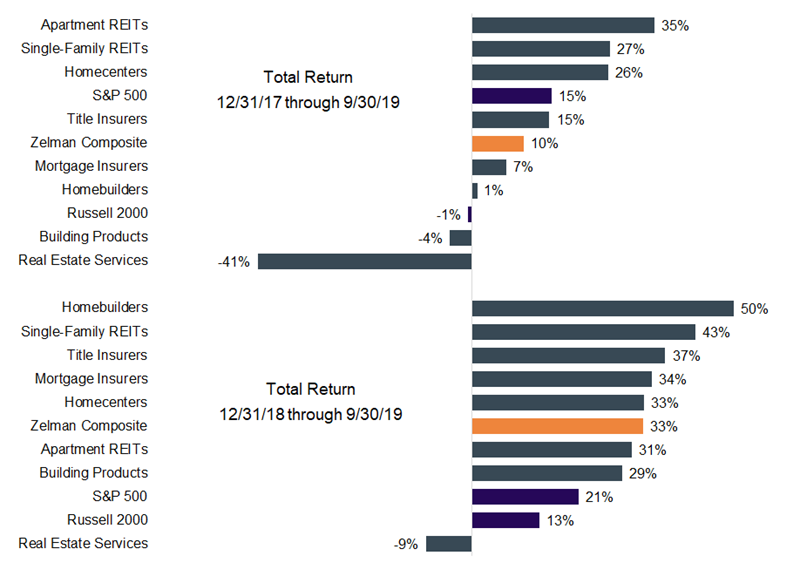
Task: Click the orange Zelman Composite 10% bar
Action: [x=498, y=143]
